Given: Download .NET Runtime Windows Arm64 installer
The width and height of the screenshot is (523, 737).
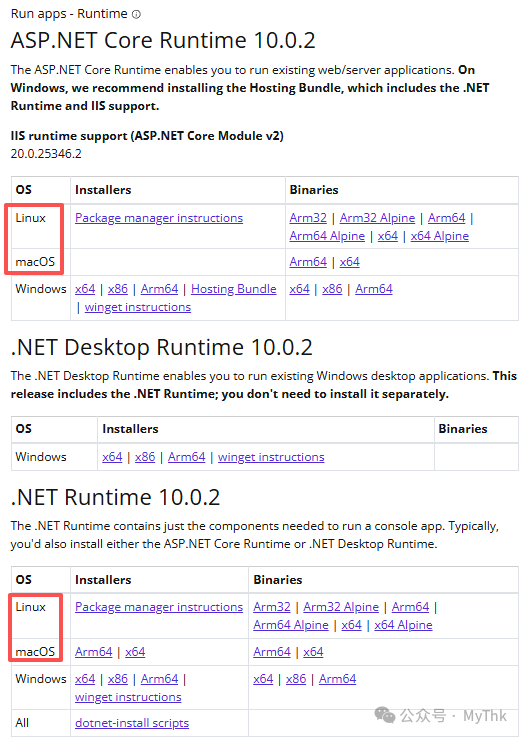Looking at the screenshot, I should [159, 679].
